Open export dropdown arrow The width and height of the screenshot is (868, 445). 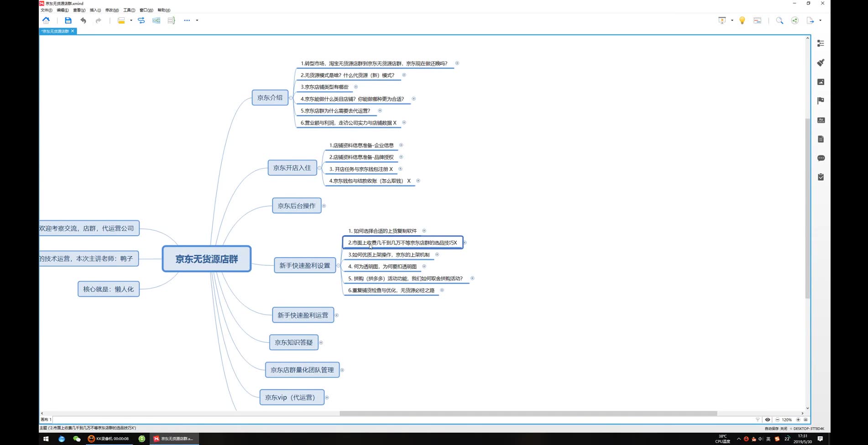820,20
